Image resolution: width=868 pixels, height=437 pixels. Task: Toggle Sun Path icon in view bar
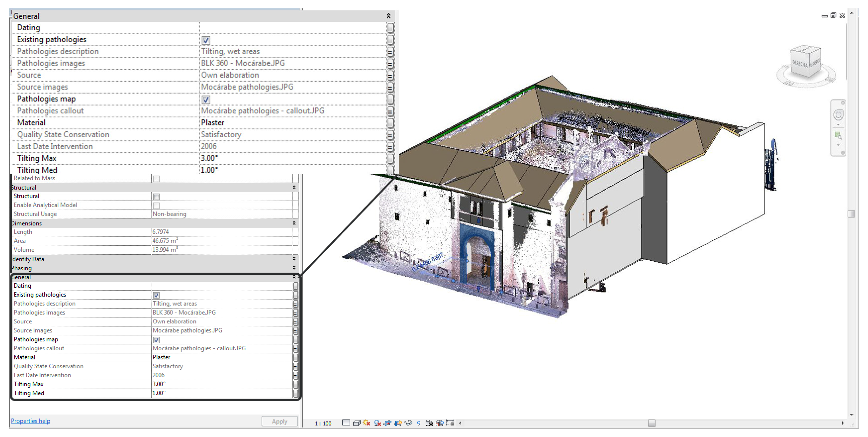click(367, 423)
